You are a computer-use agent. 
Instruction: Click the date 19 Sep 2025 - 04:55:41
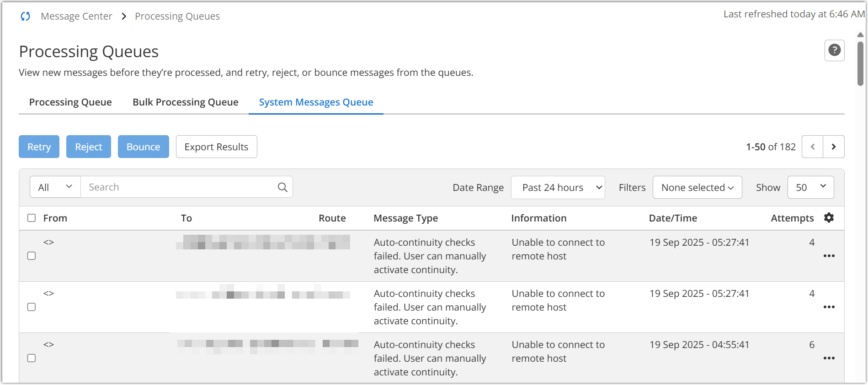tap(699, 345)
